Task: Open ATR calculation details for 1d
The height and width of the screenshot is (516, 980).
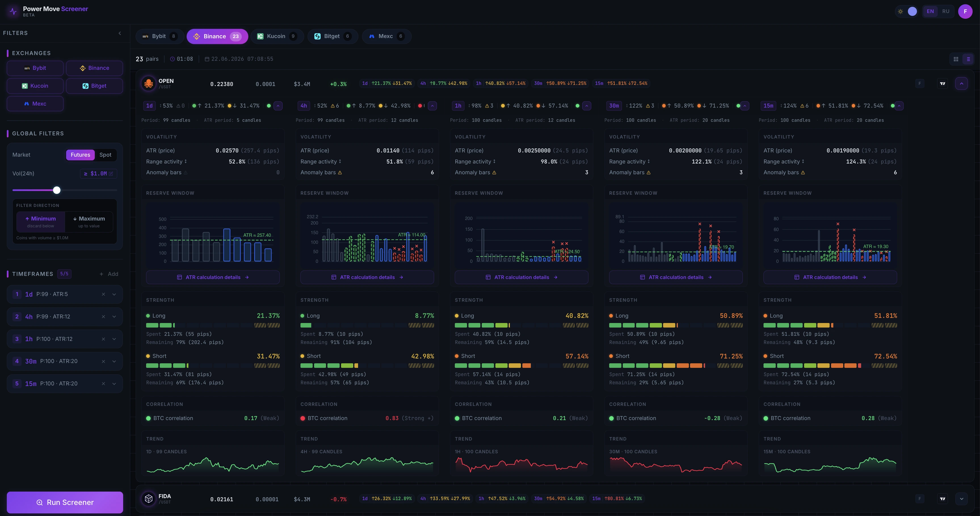Action: tap(213, 277)
